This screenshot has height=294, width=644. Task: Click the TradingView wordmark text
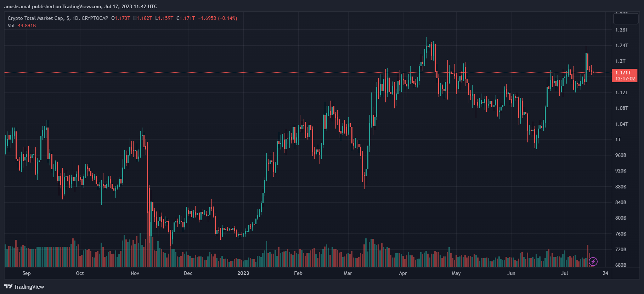click(x=29, y=287)
